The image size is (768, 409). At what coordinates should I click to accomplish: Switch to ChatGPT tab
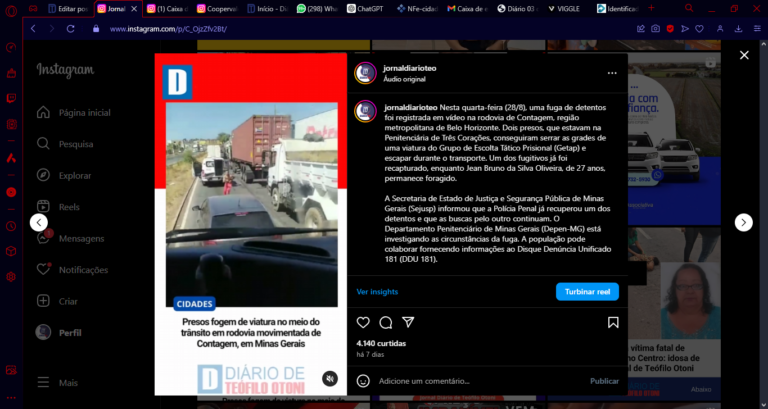pyautogui.click(x=365, y=9)
